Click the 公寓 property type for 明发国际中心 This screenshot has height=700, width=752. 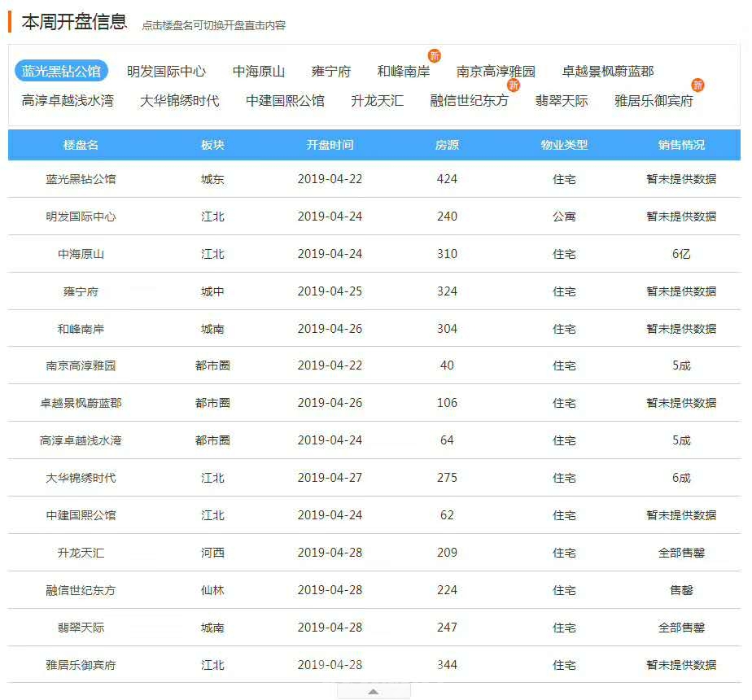tap(565, 217)
